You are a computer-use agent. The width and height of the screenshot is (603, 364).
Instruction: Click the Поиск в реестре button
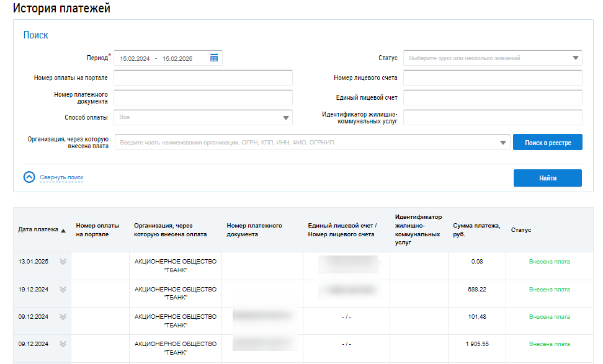click(547, 143)
